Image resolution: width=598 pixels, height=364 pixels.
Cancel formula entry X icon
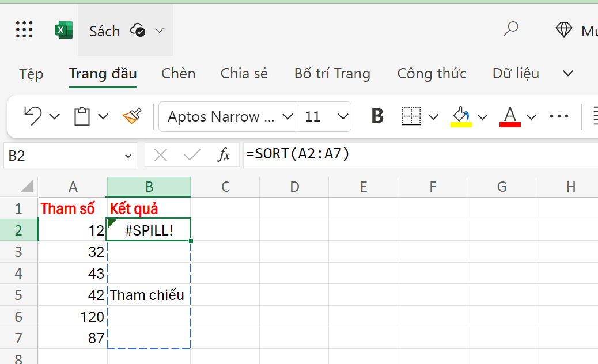click(x=161, y=155)
